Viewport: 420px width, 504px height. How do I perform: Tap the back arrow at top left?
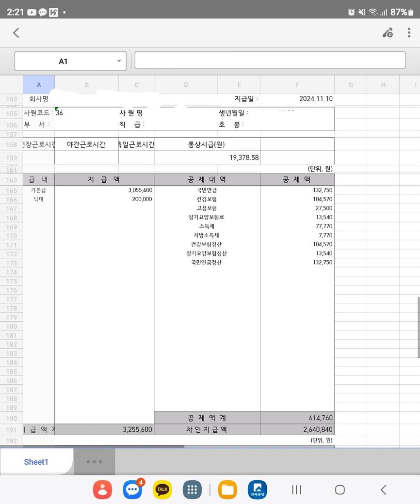[16, 32]
